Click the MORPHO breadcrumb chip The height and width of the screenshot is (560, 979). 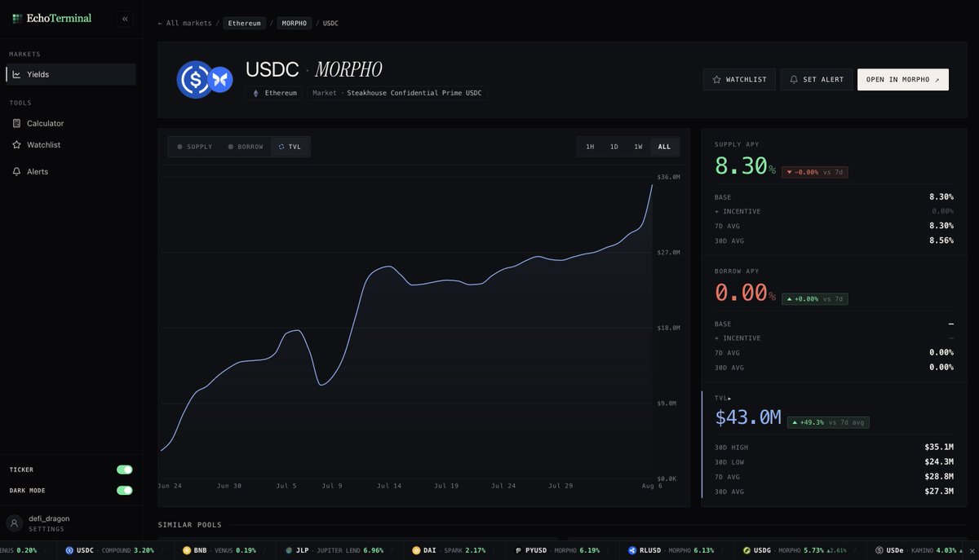click(x=295, y=23)
